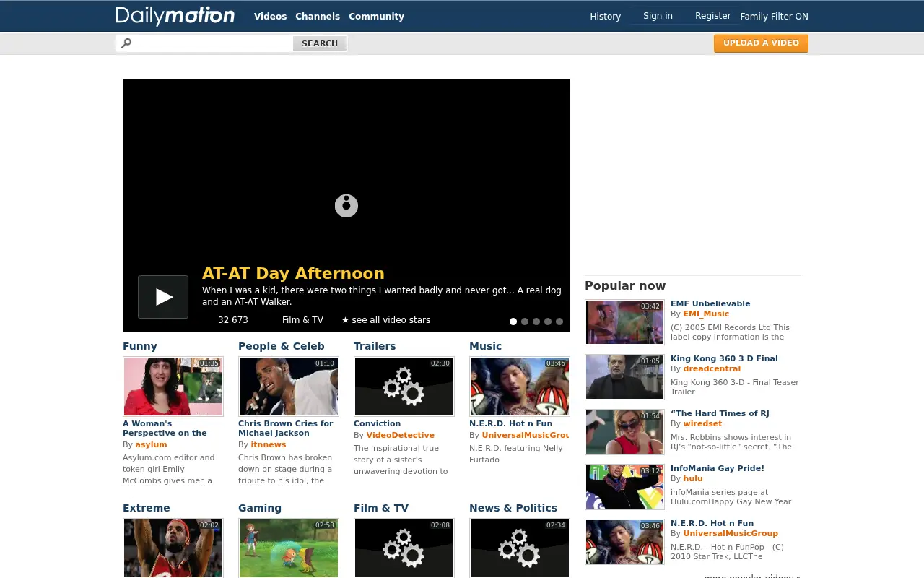Visit uploader asylum's profile
This screenshot has width=924, height=578.
pos(151,445)
